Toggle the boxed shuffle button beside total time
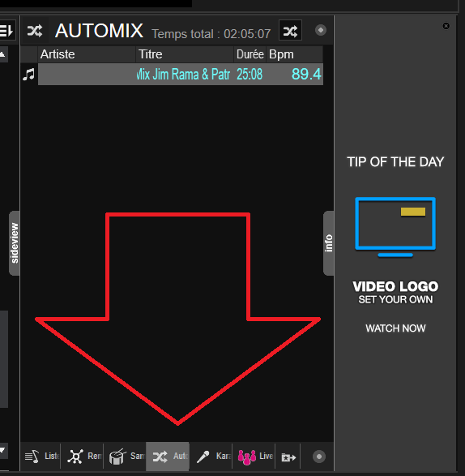 tap(290, 30)
